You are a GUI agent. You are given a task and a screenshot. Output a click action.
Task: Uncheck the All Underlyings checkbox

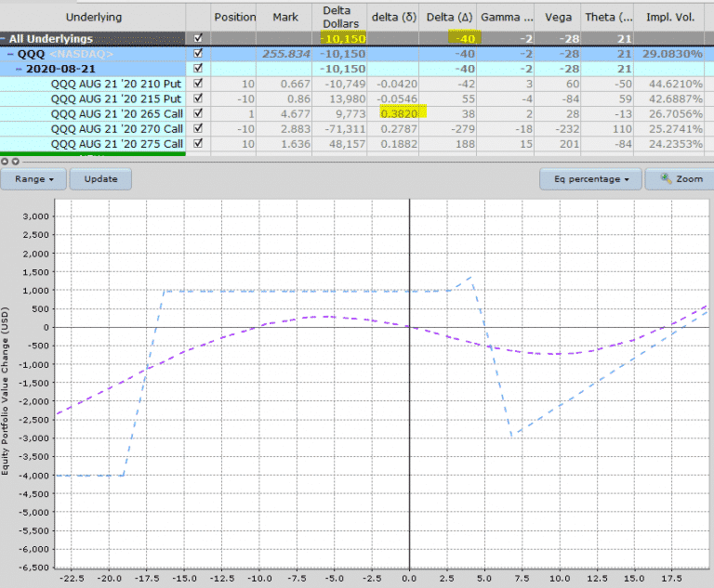coord(196,38)
